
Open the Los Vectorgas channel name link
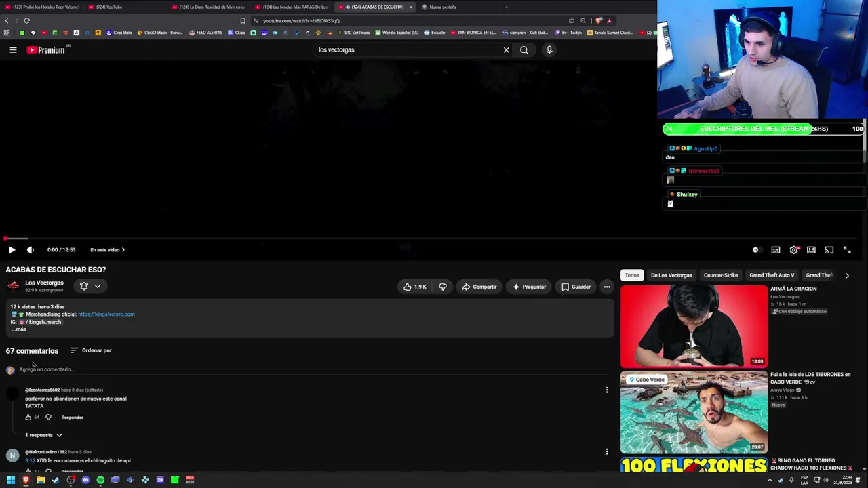[44, 283]
